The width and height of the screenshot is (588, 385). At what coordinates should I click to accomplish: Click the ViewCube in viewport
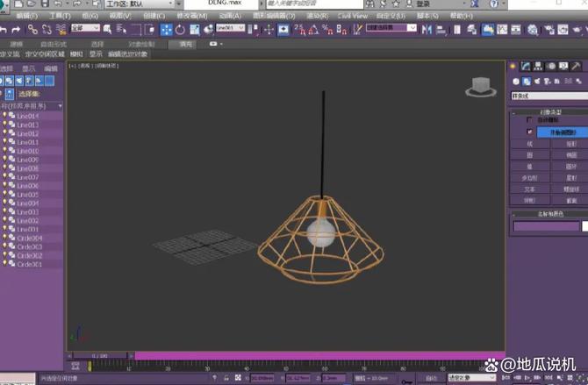pos(481,87)
